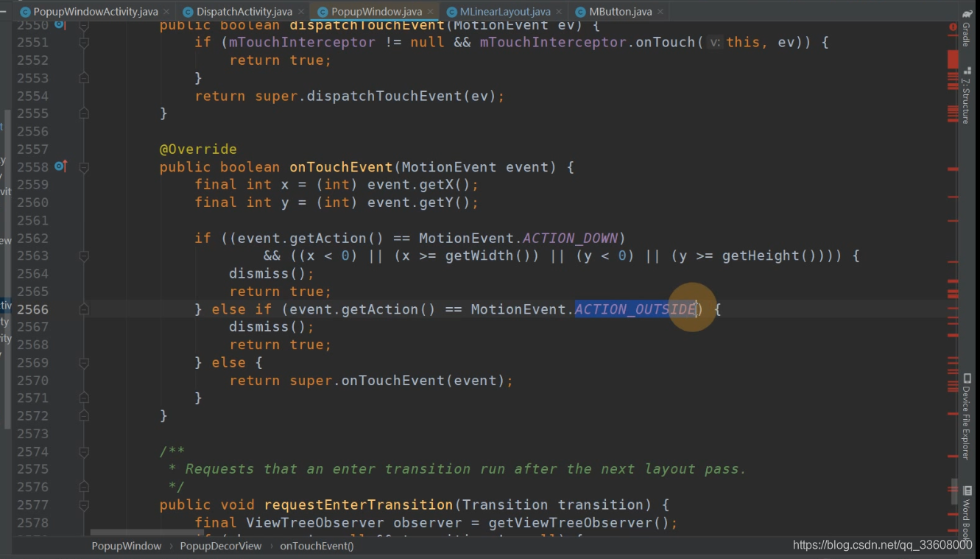The image size is (980, 559).
Task: Close the PopupWindow.java tab
Action: [430, 12]
